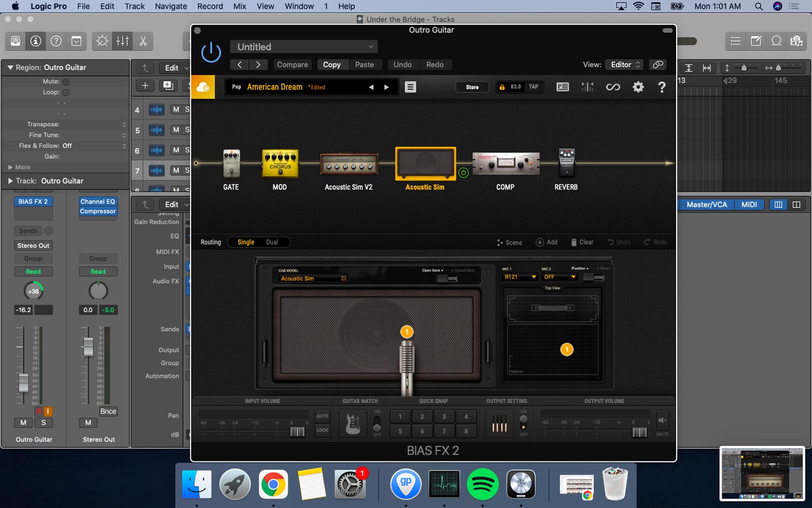The width and height of the screenshot is (812, 508).
Task: Open the Navigate menu
Action: coord(171,6)
